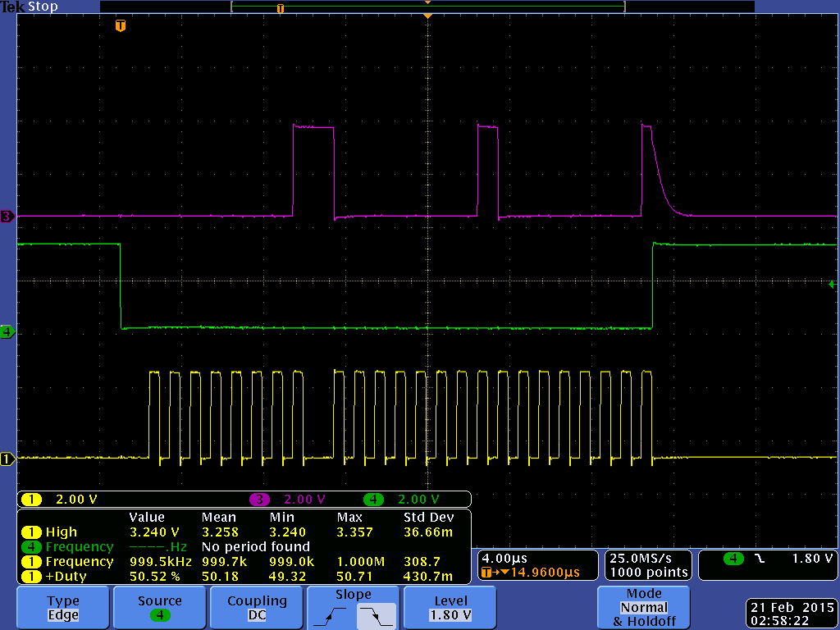Click the trigger level arrow on right edge

tap(833, 285)
